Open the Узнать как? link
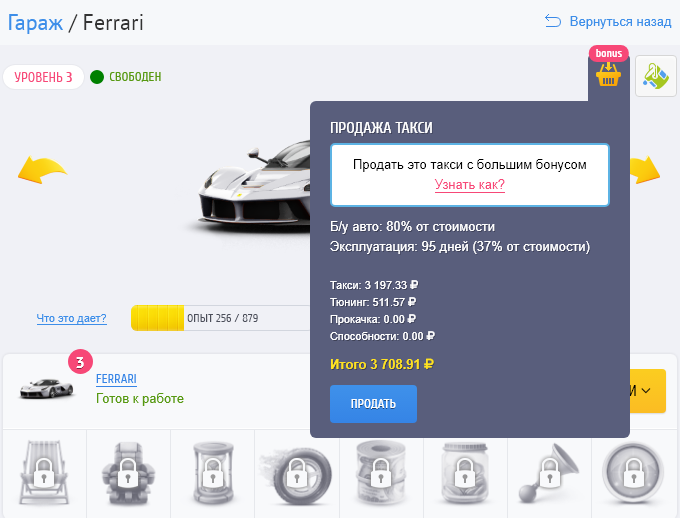This screenshot has height=518, width=680. pyautogui.click(x=470, y=184)
